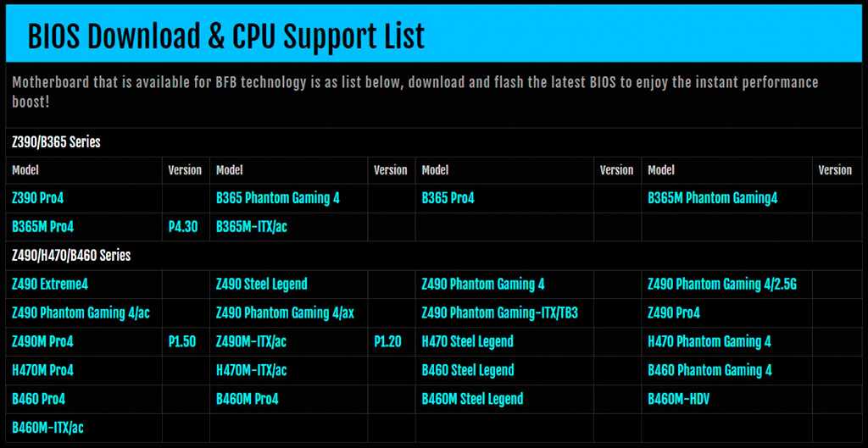The image size is (868, 448).
Task: Click the Z490 Phantom Gaming 4/ax link
Action: coord(285,313)
